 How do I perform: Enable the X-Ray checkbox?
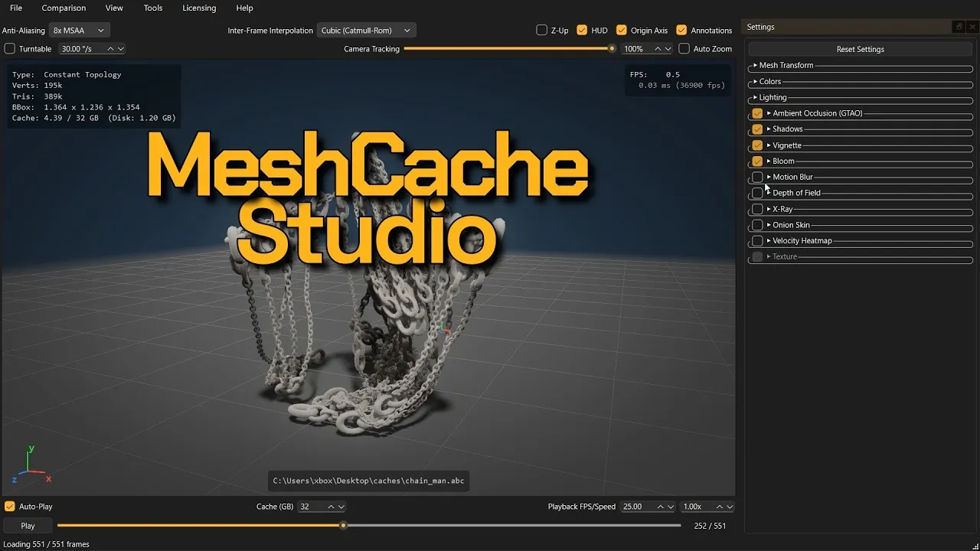(757, 209)
